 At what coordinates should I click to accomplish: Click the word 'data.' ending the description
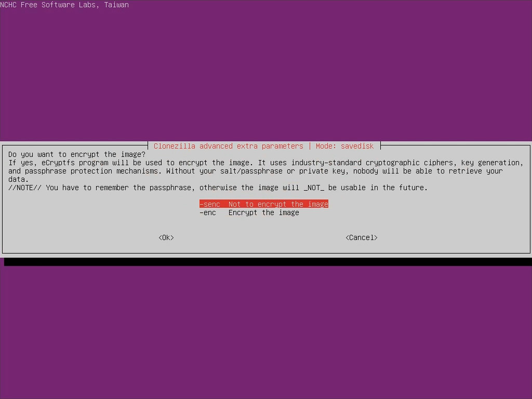coord(19,179)
